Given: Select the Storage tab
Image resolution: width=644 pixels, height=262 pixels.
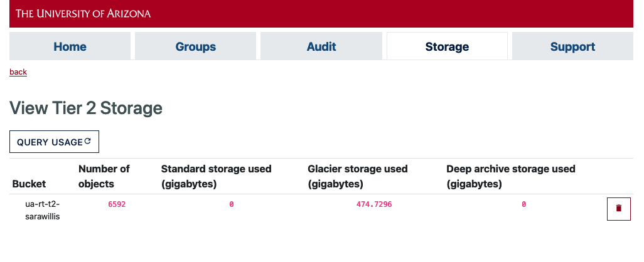Looking at the screenshot, I should (x=447, y=46).
